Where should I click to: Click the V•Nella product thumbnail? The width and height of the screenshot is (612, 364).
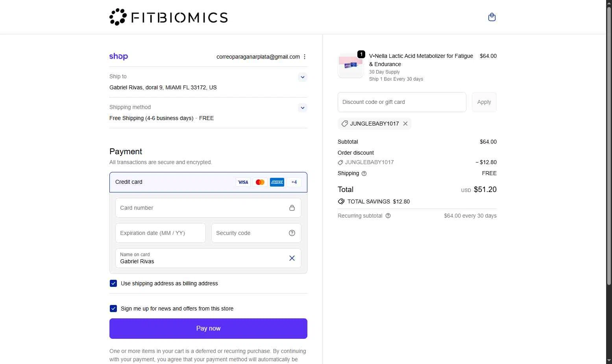[x=351, y=65]
